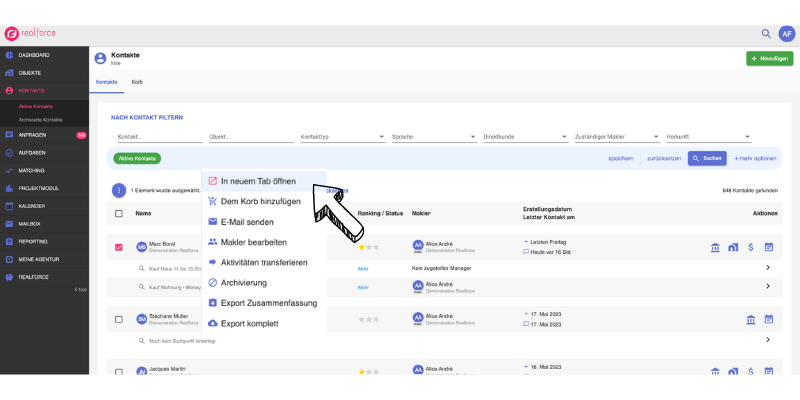Screen dimensions: 800x400
Task: Open Anfragen in the sidebar
Action: tap(44, 135)
